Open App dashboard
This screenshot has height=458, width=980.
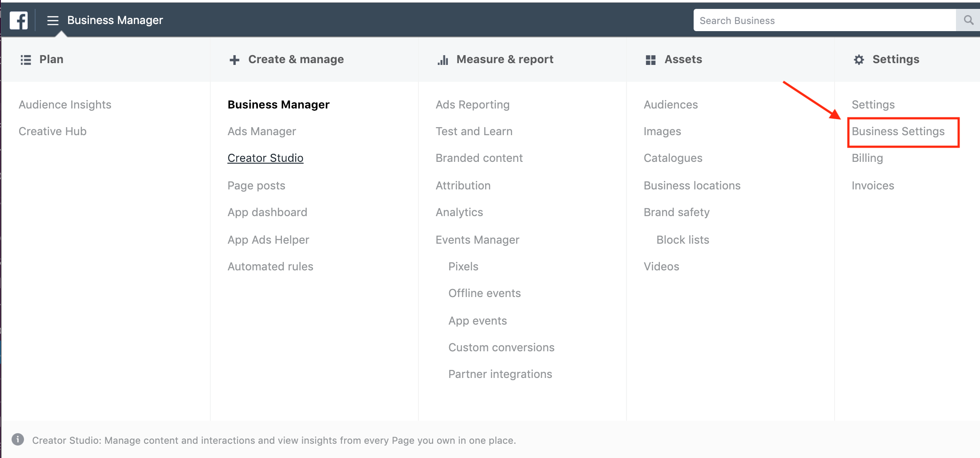[x=267, y=212]
